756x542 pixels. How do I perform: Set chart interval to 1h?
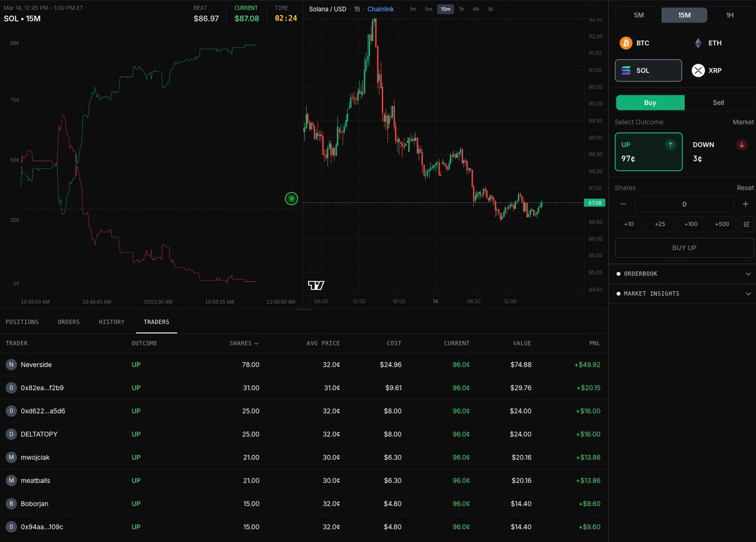(462, 9)
